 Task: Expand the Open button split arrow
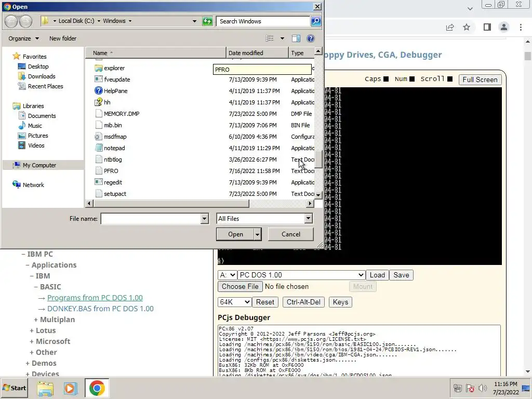pos(258,234)
